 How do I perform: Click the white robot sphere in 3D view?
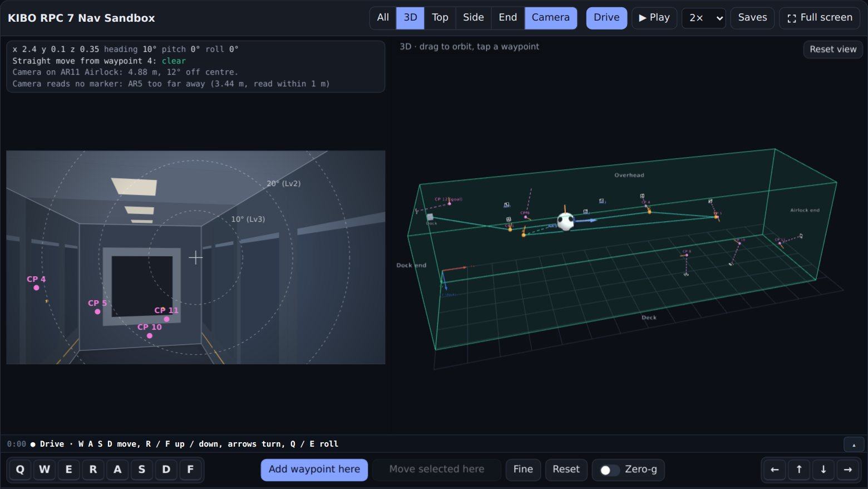[565, 222]
